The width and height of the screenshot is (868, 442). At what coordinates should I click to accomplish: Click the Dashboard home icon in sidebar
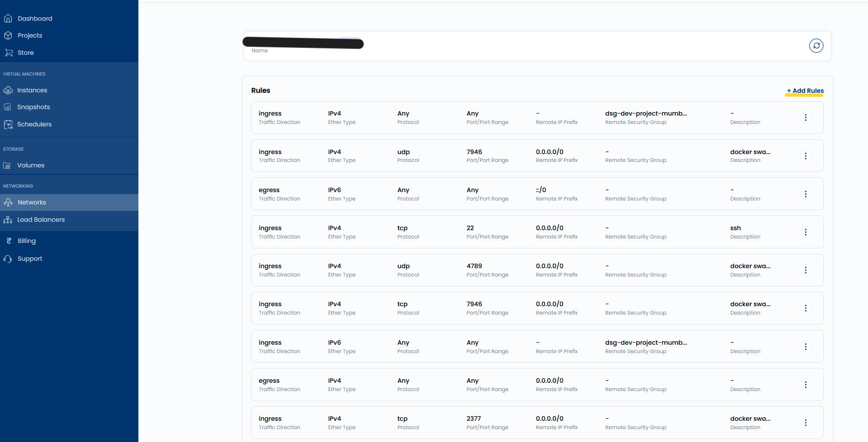point(8,19)
